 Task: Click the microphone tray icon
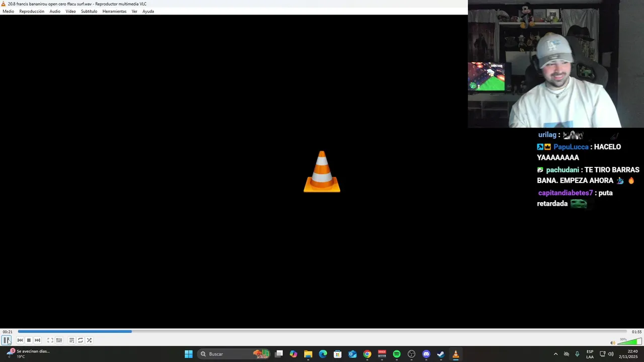pos(577,354)
